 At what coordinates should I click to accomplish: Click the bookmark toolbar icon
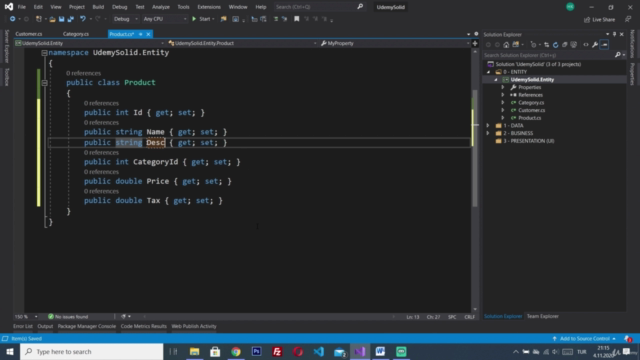click(297, 19)
